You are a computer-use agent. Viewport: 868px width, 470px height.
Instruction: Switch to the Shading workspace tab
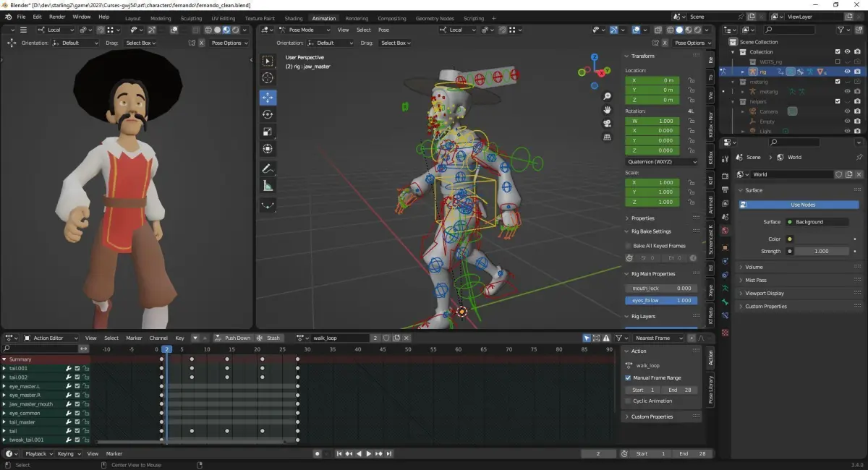(x=294, y=18)
